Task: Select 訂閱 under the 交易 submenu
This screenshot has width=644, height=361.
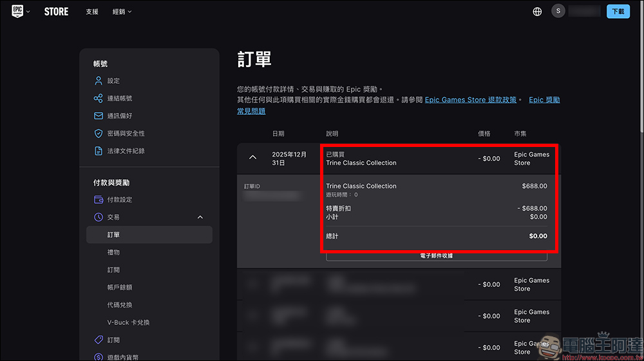Action: click(113, 270)
